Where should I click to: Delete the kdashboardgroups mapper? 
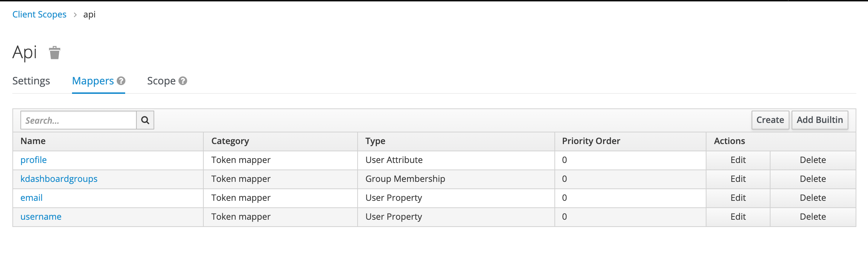point(813,179)
